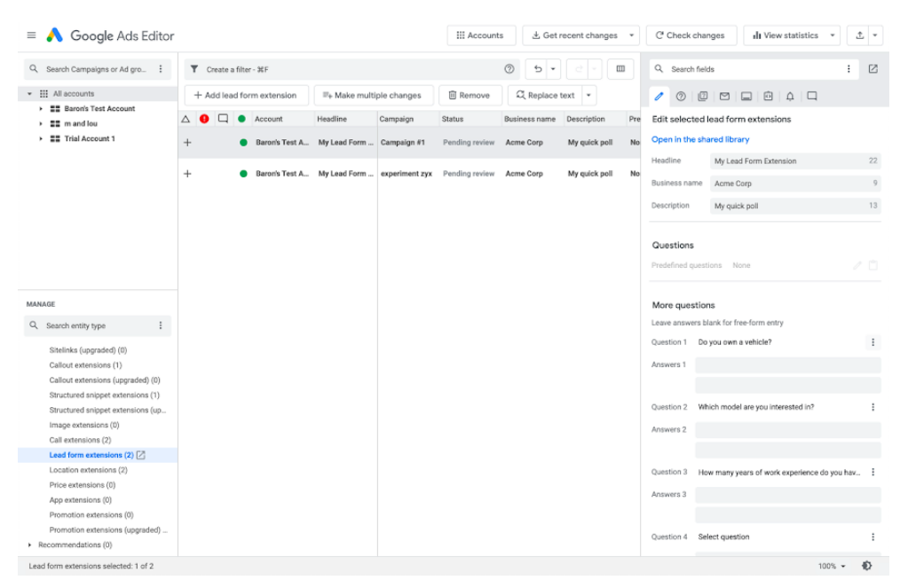Viewport: 900px width, 588px height.
Task: Click Add lead form extension
Action: (246, 96)
